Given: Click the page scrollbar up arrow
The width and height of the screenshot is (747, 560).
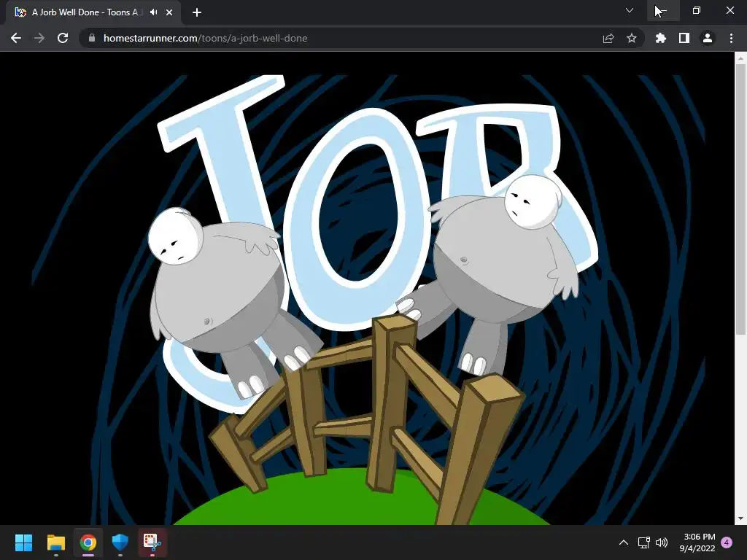Looking at the screenshot, I should [x=740, y=58].
